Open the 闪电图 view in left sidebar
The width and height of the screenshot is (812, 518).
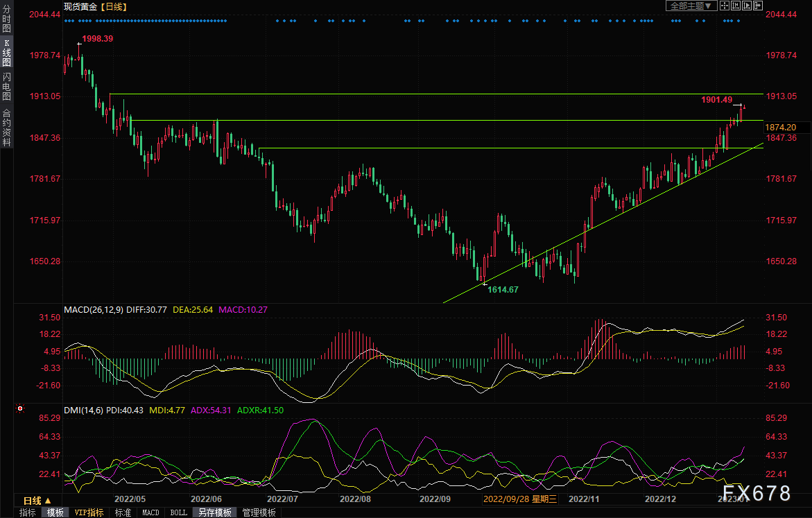coord(7,87)
